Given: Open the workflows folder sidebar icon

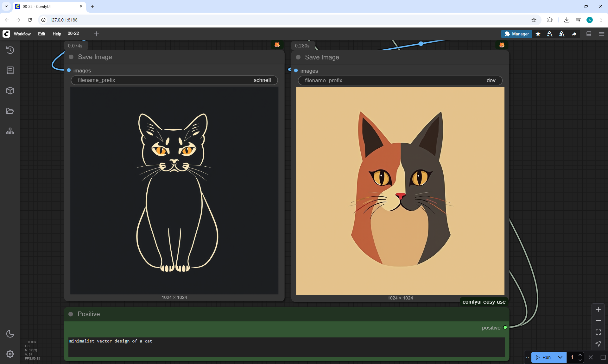Looking at the screenshot, I should click(x=10, y=111).
